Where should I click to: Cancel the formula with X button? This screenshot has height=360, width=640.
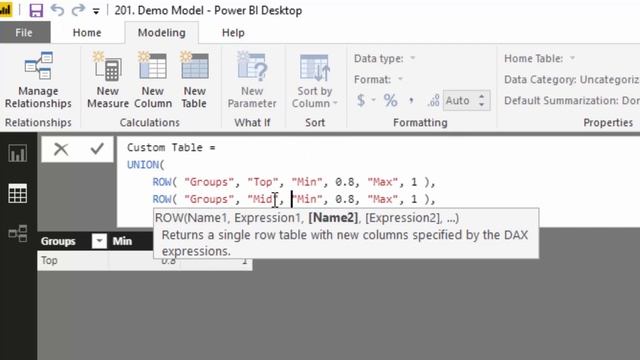pyautogui.click(x=61, y=149)
